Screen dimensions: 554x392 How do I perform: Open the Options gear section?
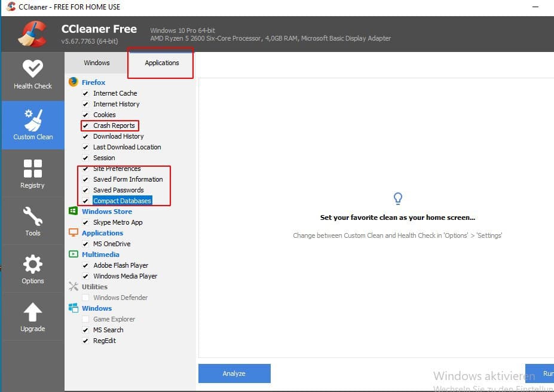pyautogui.click(x=33, y=269)
